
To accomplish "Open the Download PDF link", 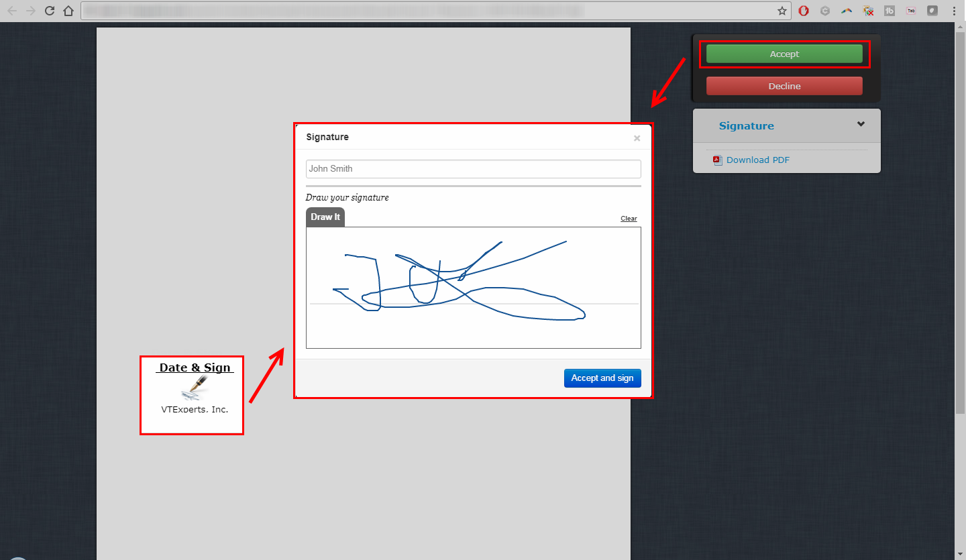I will [757, 160].
